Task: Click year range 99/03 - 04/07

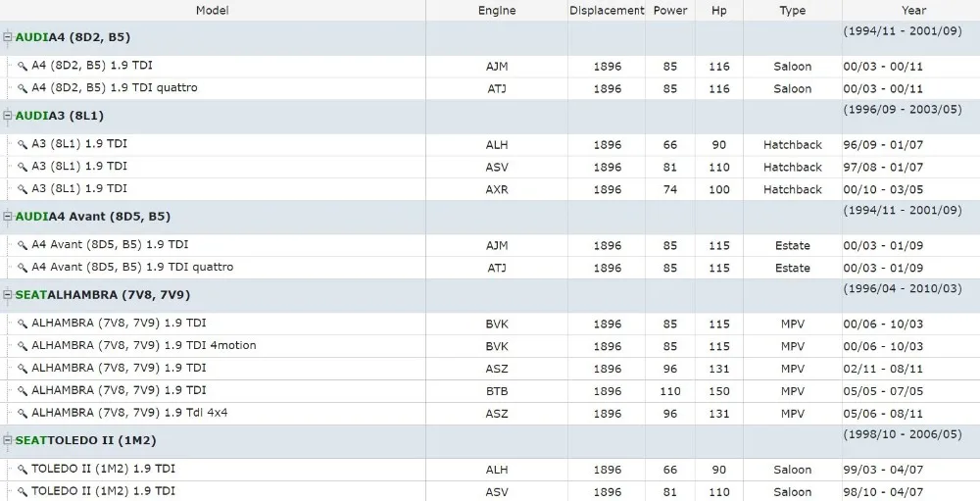Action: tap(883, 470)
